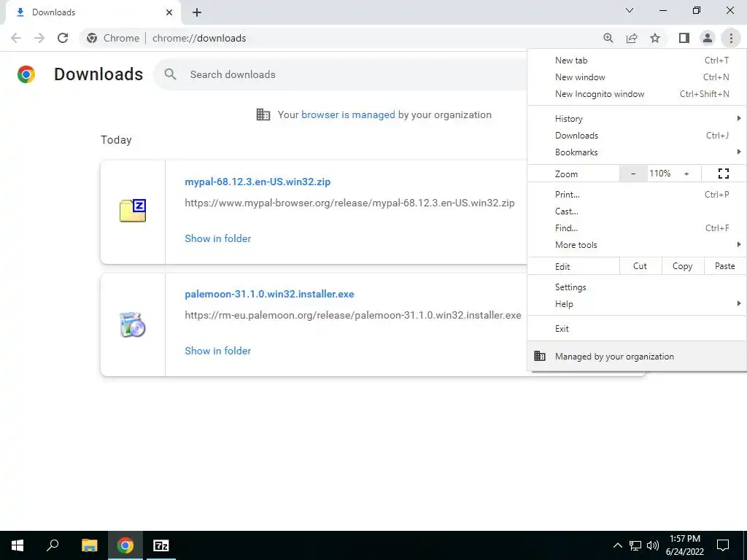Click Copy in the Edit row
Viewport: 747px width, 560px height.
click(x=683, y=266)
